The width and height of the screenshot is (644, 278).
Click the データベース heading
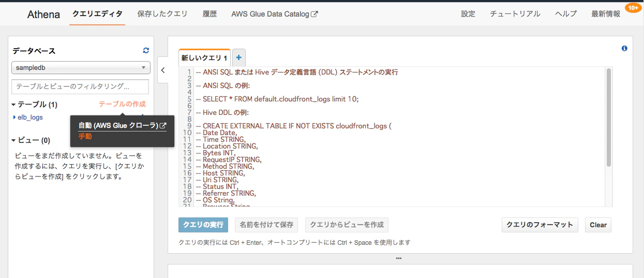34,51
